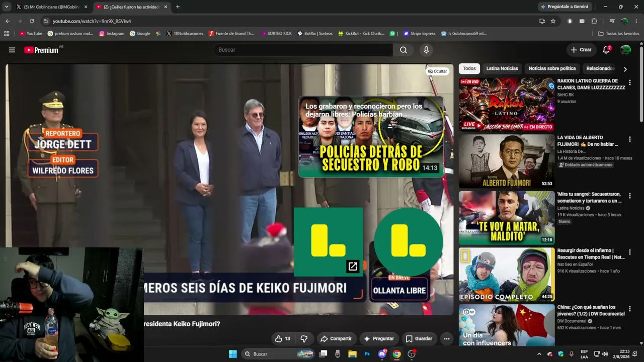This screenshot has height=362, width=644.
Task: Click the Chrome address bar URL
Action: [x=92, y=21]
